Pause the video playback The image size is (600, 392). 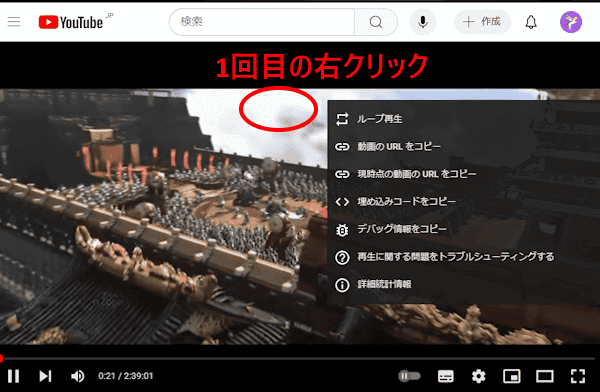click(x=13, y=376)
